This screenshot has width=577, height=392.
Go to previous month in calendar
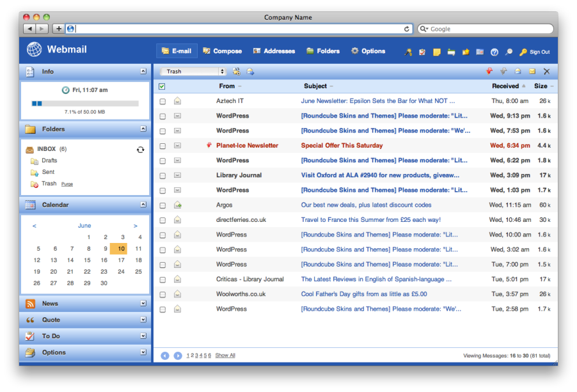[x=34, y=226]
